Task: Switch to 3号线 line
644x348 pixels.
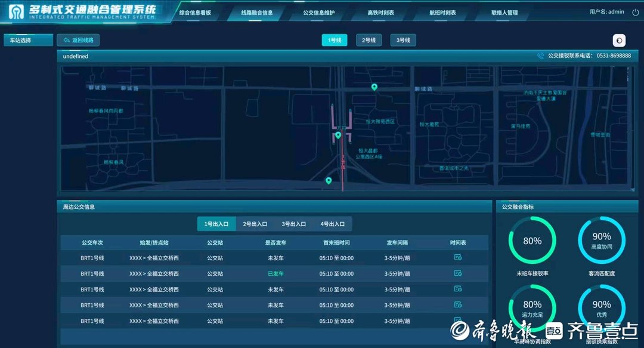Action: click(404, 41)
